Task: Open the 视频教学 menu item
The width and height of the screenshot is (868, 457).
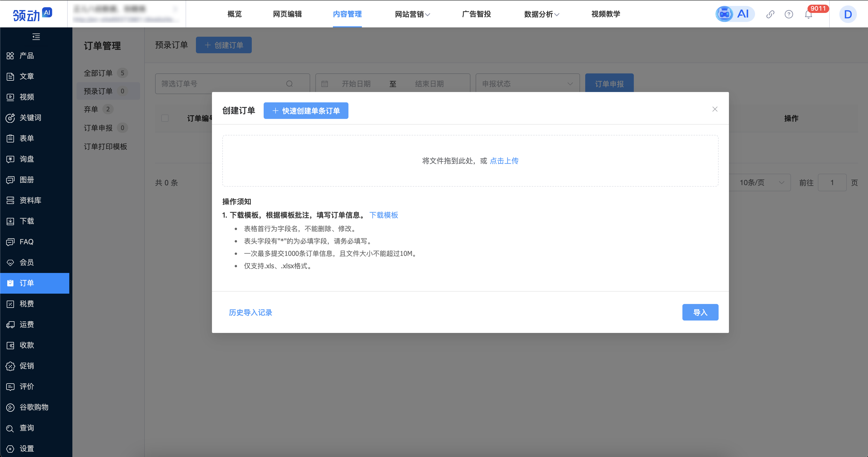Action: click(606, 14)
